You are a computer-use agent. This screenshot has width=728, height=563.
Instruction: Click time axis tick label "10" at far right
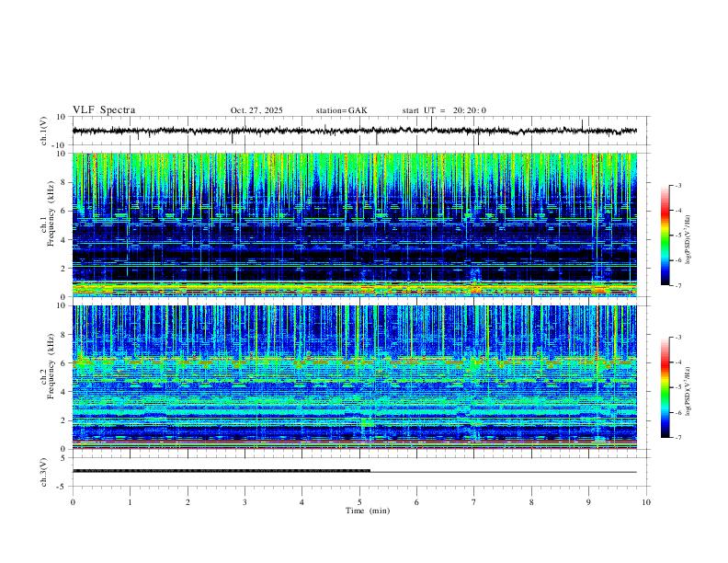pos(646,502)
